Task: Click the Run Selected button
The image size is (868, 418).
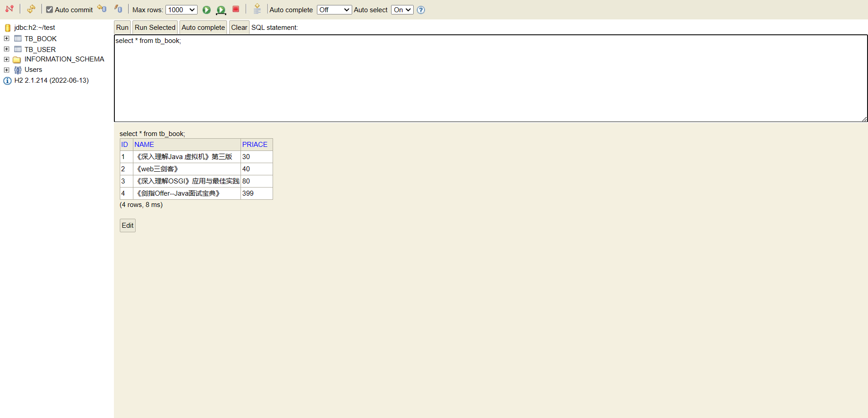Action: pyautogui.click(x=155, y=27)
